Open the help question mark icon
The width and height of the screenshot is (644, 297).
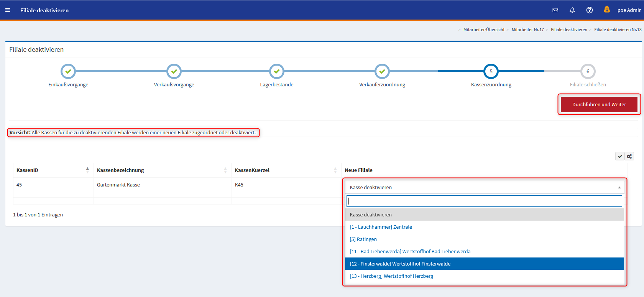click(x=589, y=10)
